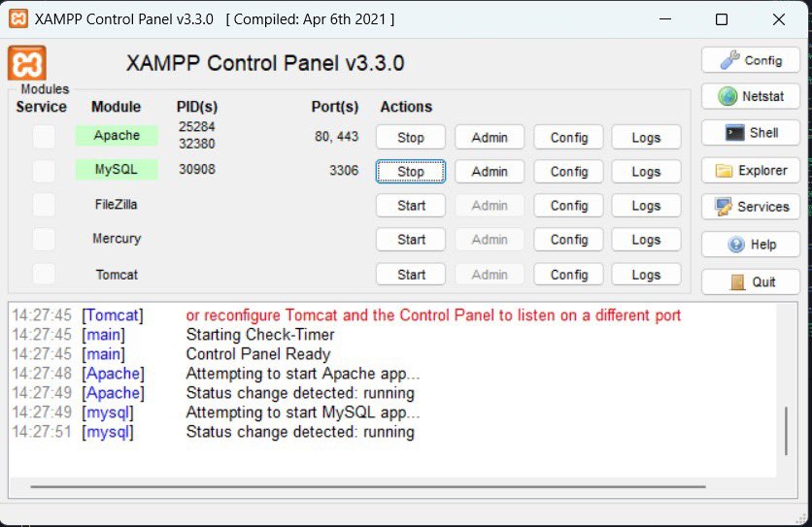This screenshot has height=527, width=812.
Task: Click the FileZilla module label
Action: tap(116, 205)
